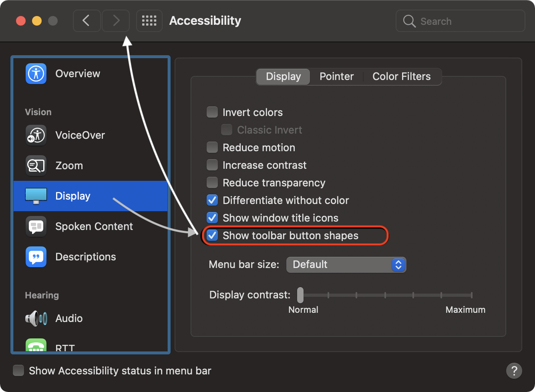This screenshot has width=535, height=392.
Task: Go back with the left chevron button
Action: pyautogui.click(x=86, y=21)
